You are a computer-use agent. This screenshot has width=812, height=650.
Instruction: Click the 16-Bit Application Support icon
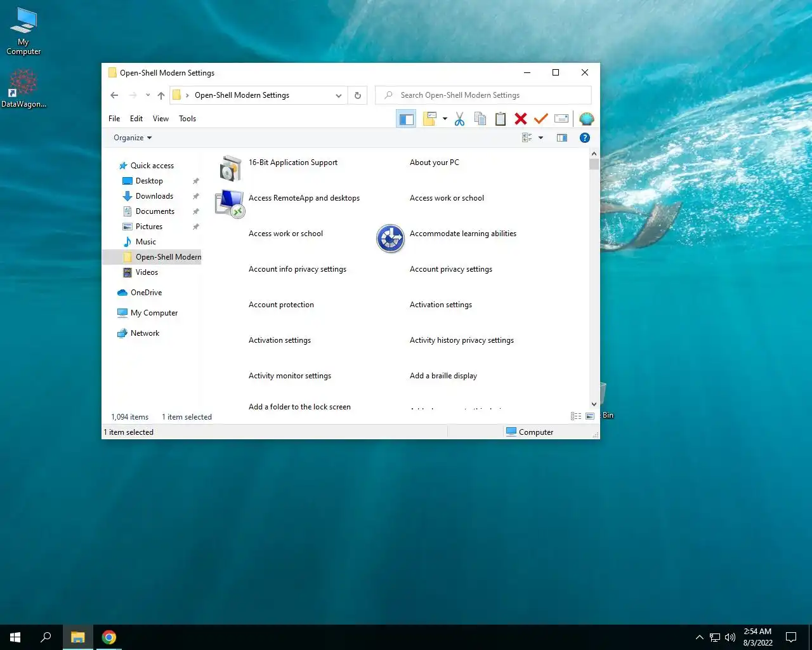click(230, 169)
